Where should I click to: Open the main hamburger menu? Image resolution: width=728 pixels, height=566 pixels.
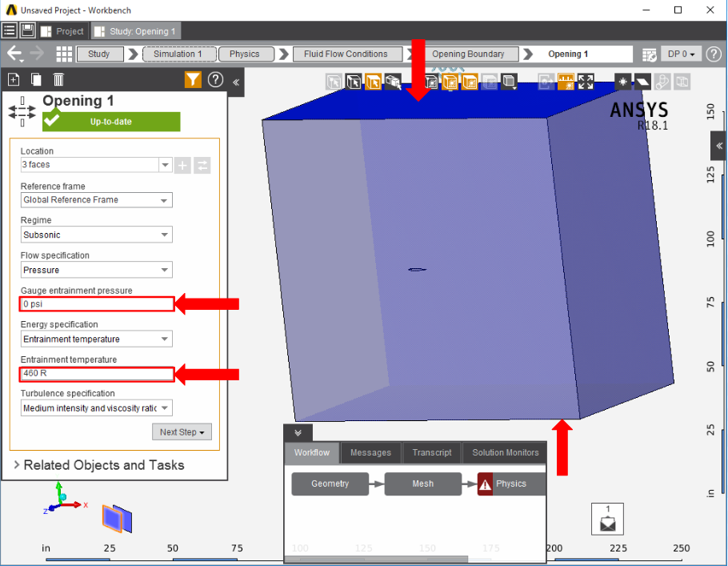[10, 30]
